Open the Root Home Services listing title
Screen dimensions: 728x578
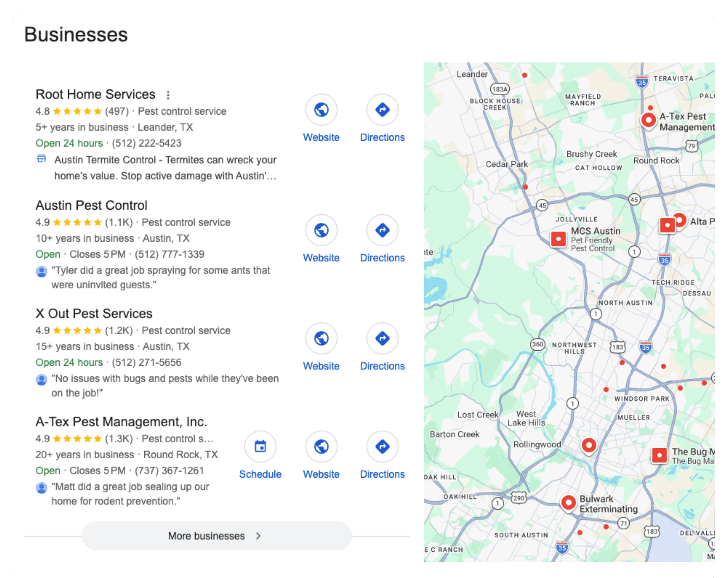pyautogui.click(x=95, y=94)
